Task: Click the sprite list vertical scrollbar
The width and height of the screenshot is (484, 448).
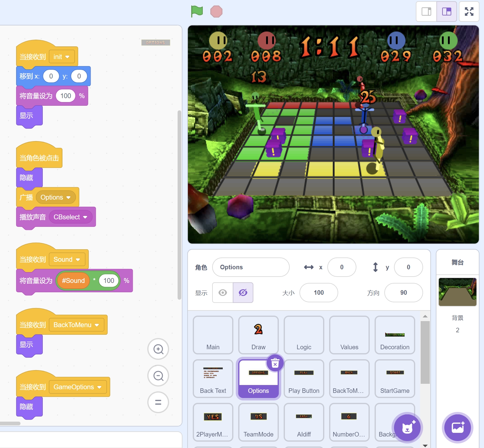Action: 425,351
